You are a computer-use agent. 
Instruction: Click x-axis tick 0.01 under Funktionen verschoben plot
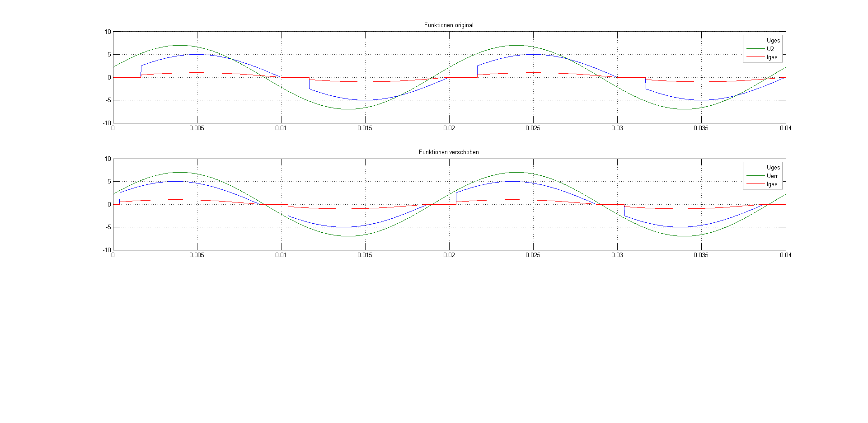[x=281, y=255]
